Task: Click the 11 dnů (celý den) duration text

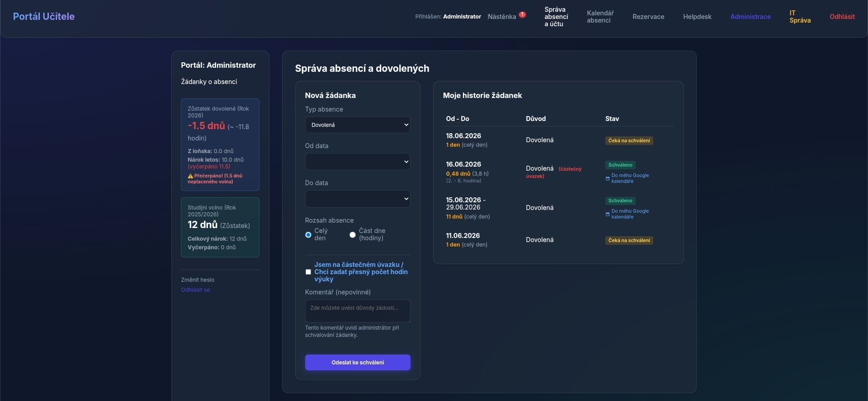Action: (468, 217)
